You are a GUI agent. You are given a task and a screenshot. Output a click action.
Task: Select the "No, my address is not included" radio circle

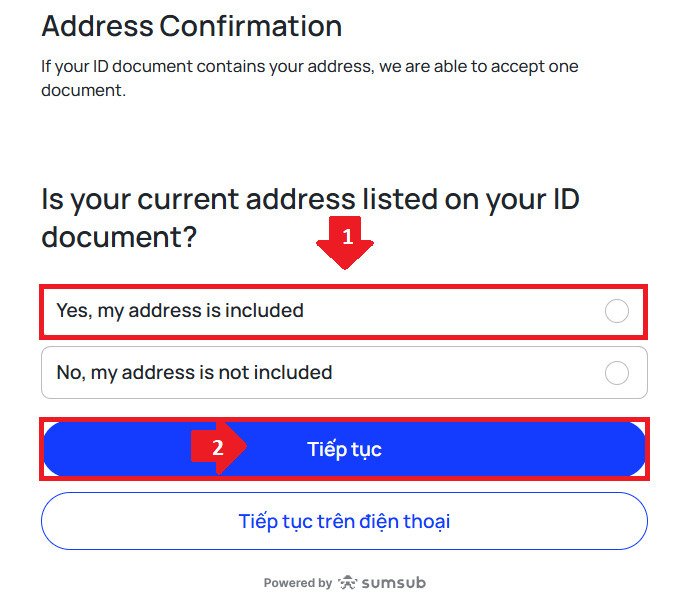(x=617, y=373)
